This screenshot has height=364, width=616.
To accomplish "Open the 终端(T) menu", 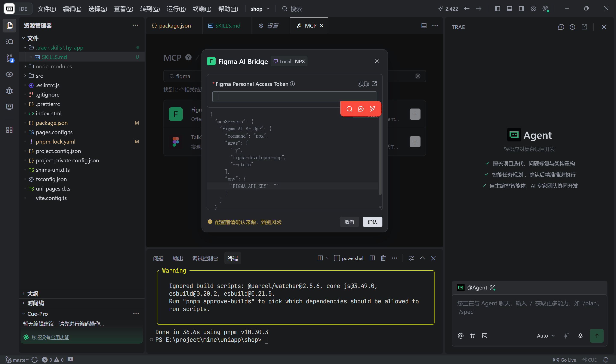I will click(202, 9).
